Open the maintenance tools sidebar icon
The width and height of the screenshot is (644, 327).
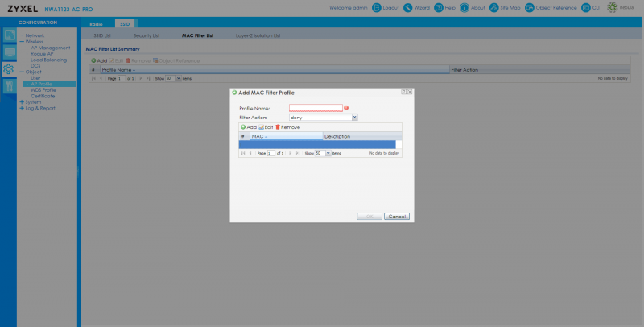[10, 86]
